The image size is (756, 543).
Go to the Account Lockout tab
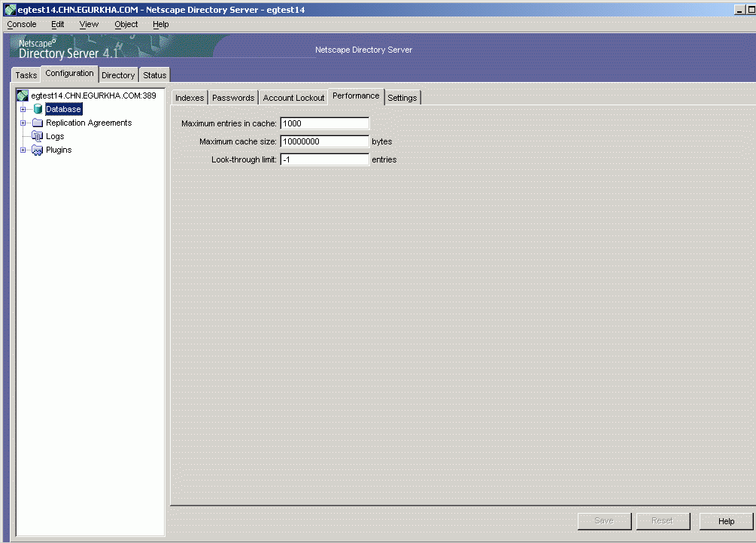coord(293,98)
